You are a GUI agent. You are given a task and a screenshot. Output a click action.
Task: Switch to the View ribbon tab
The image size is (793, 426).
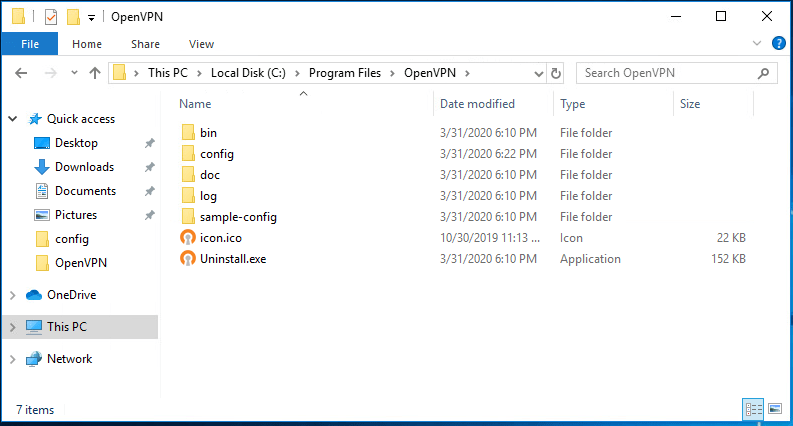pos(201,44)
